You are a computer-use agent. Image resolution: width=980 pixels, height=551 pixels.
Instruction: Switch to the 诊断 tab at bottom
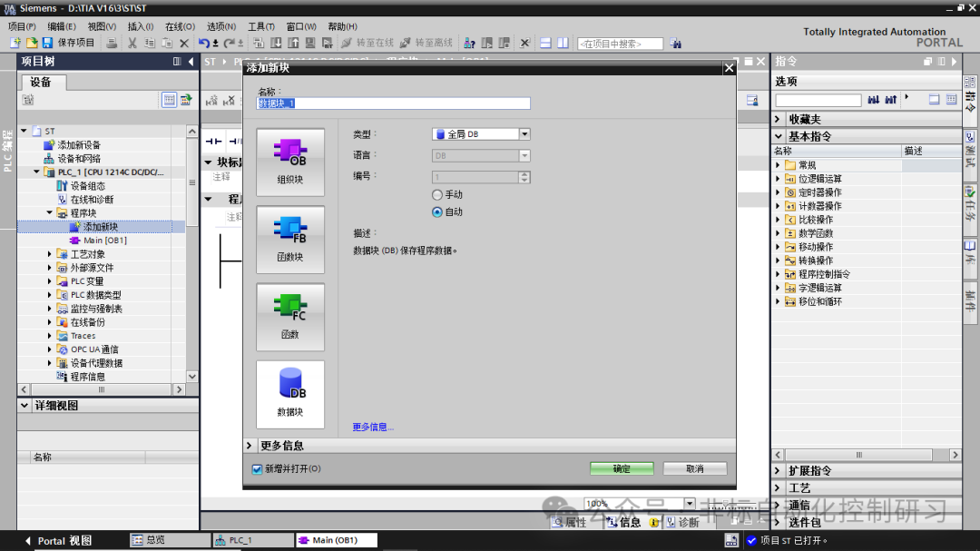click(687, 522)
